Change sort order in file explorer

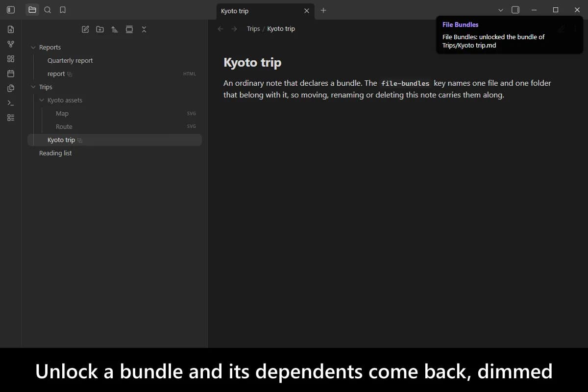(x=115, y=29)
